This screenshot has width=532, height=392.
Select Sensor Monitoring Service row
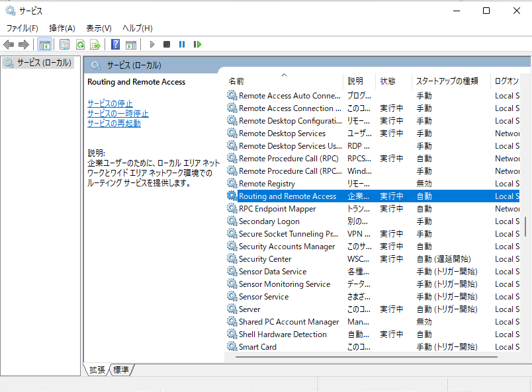pos(372,284)
